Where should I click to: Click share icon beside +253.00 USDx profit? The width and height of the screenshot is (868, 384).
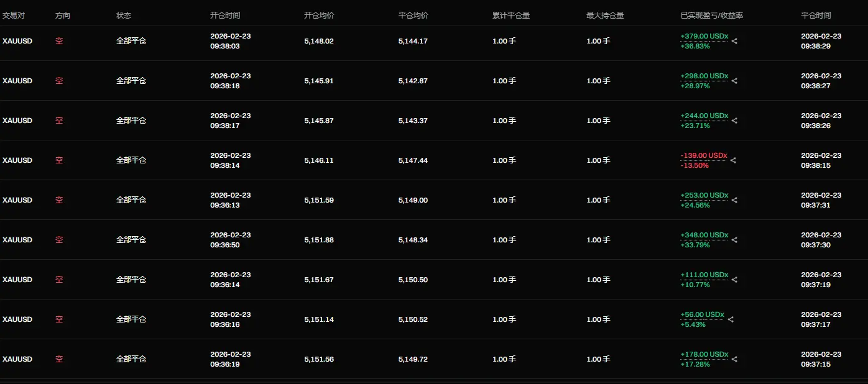pos(734,200)
